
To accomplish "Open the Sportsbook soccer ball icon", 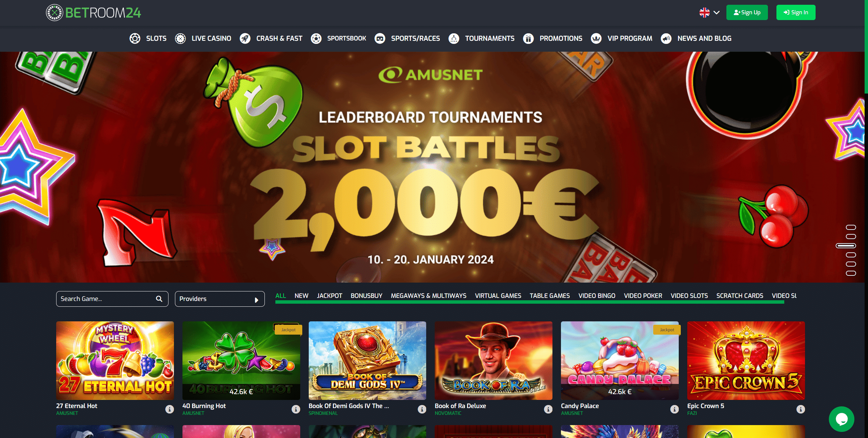I will pos(316,38).
